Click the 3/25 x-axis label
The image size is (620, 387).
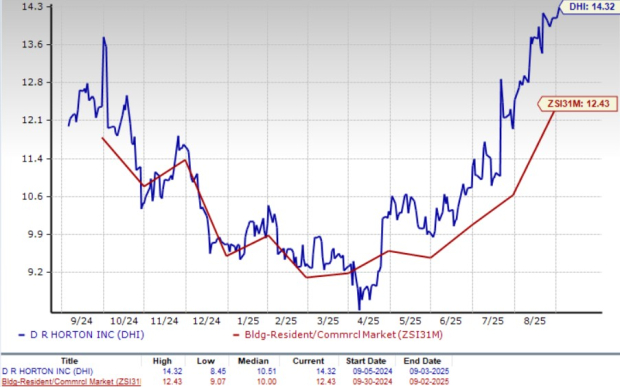point(328,321)
